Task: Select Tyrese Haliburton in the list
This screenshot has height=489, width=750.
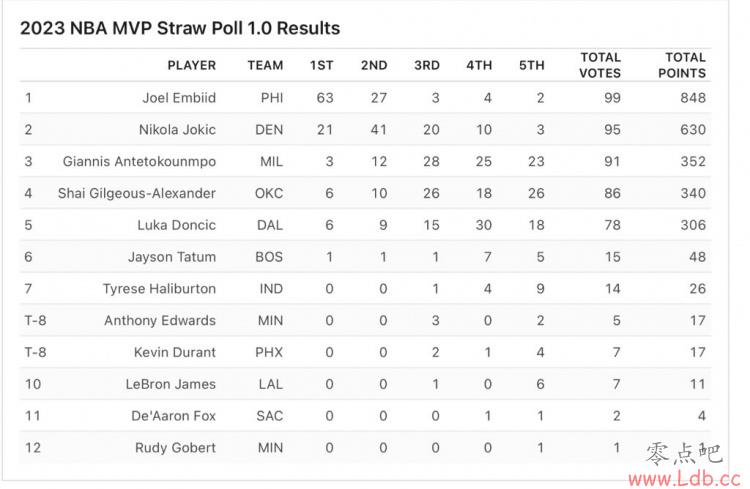Action: 159,289
